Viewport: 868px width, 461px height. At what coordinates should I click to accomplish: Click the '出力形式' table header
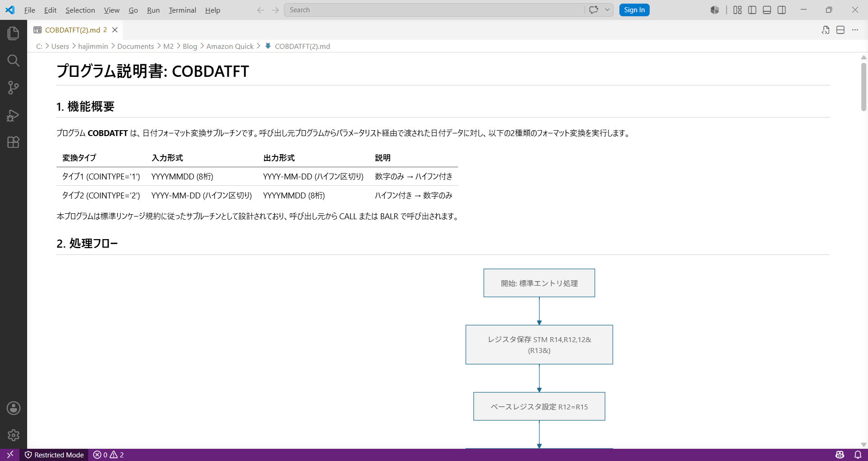click(279, 158)
